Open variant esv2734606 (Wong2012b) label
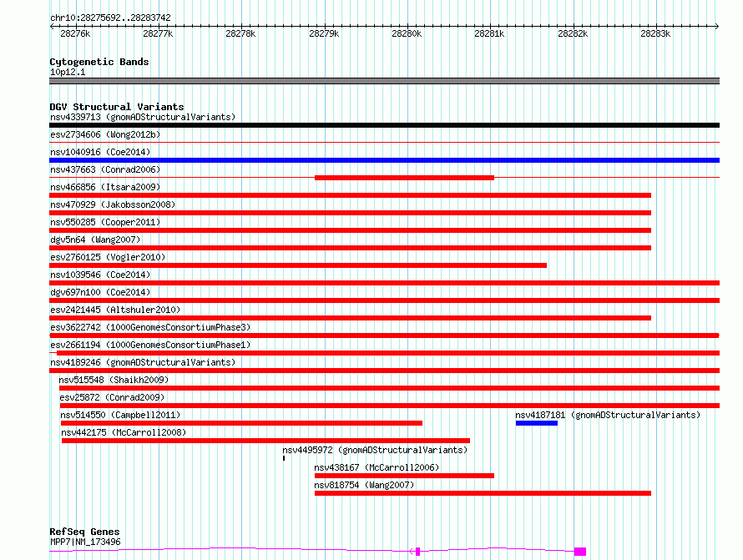Viewport: 743px width, 560px height. click(x=105, y=134)
